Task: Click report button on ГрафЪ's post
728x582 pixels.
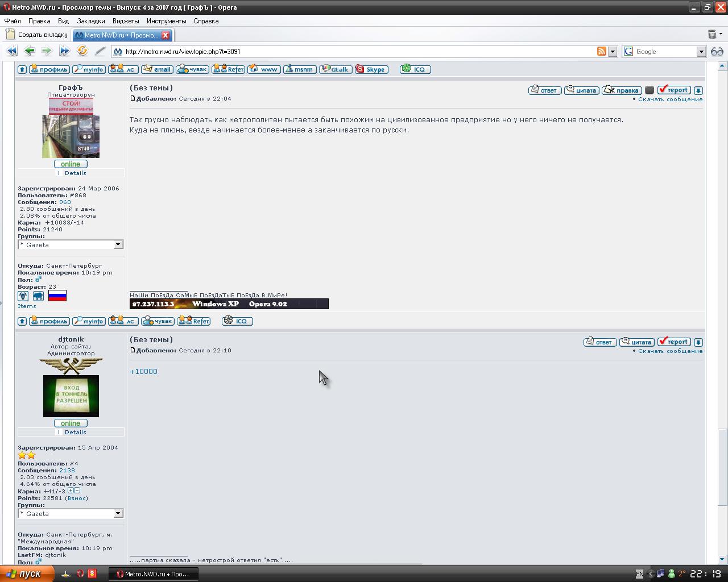Action: [x=674, y=90]
